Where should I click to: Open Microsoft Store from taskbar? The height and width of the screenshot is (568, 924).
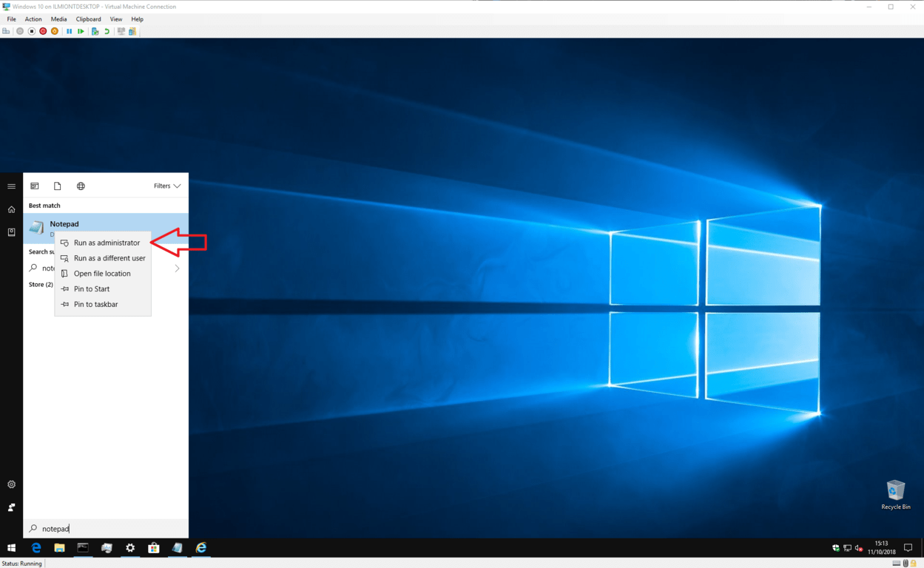(154, 548)
